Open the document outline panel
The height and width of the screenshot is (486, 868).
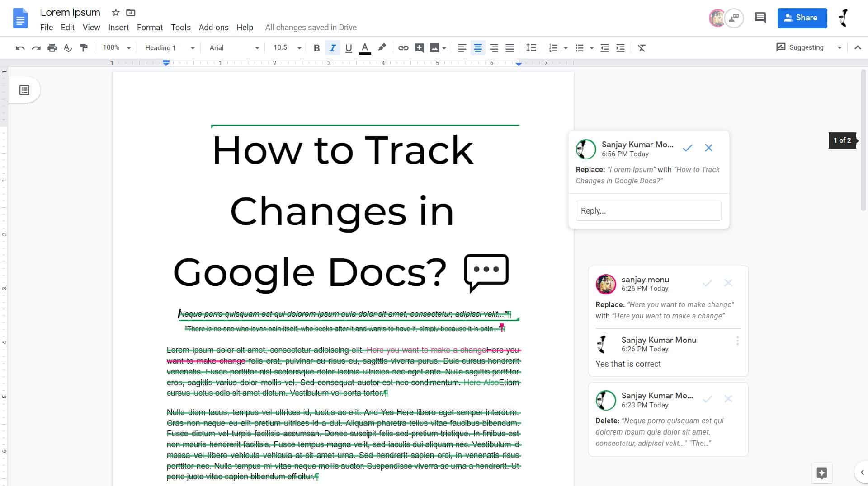pos(23,90)
